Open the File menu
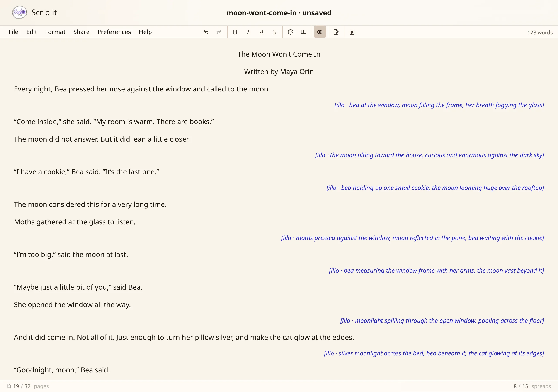Screen dimensions: 558x392 tap(14, 32)
